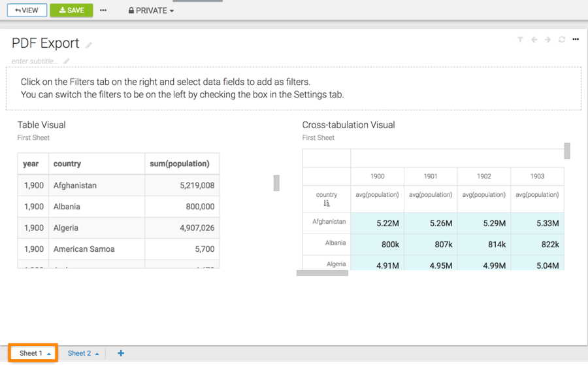Image resolution: width=588 pixels, height=365 pixels.
Task: Click the filter funnel icon
Action: [520, 40]
